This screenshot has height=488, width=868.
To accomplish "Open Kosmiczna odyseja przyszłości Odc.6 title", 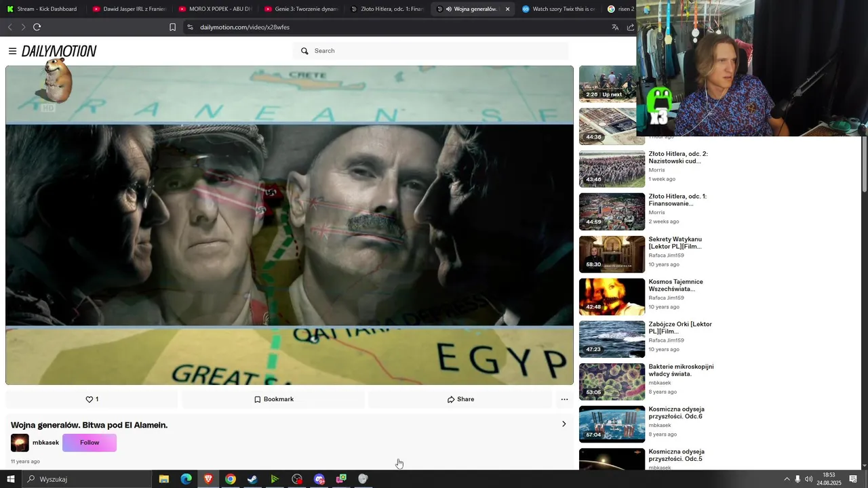I will (677, 413).
